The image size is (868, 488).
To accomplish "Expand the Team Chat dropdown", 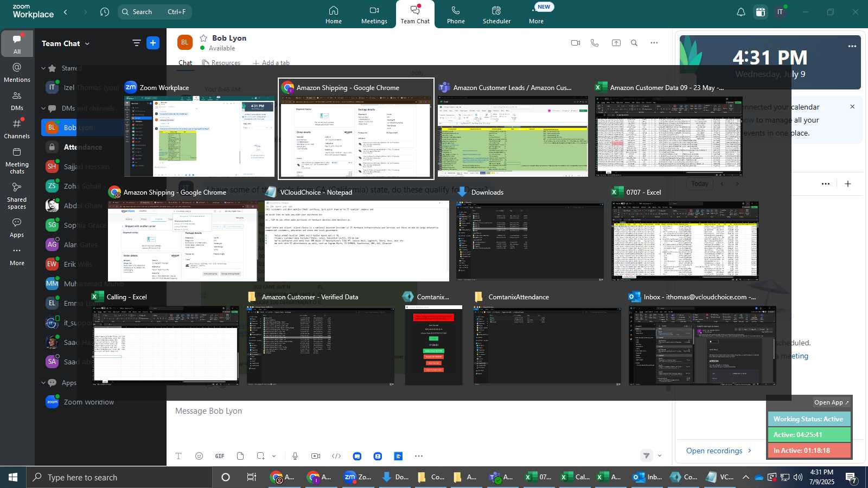I will (x=66, y=43).
